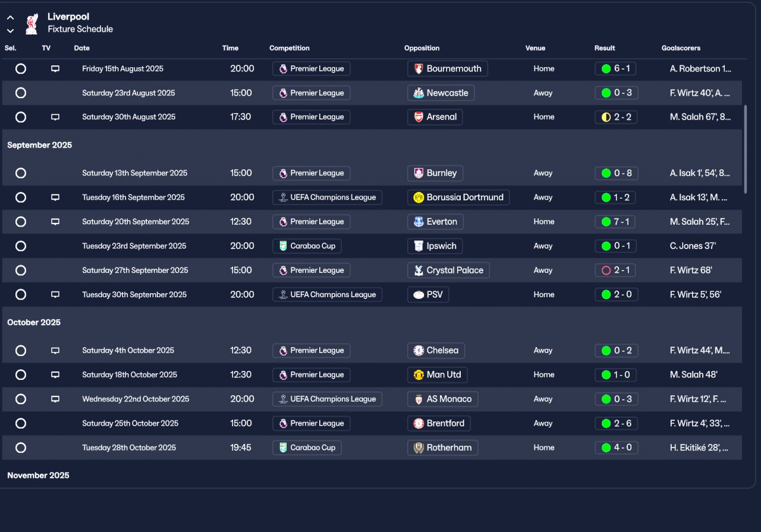761x532 pixels.
Task: Click the 19:45 kick-off time
Action: coord(241,448)
